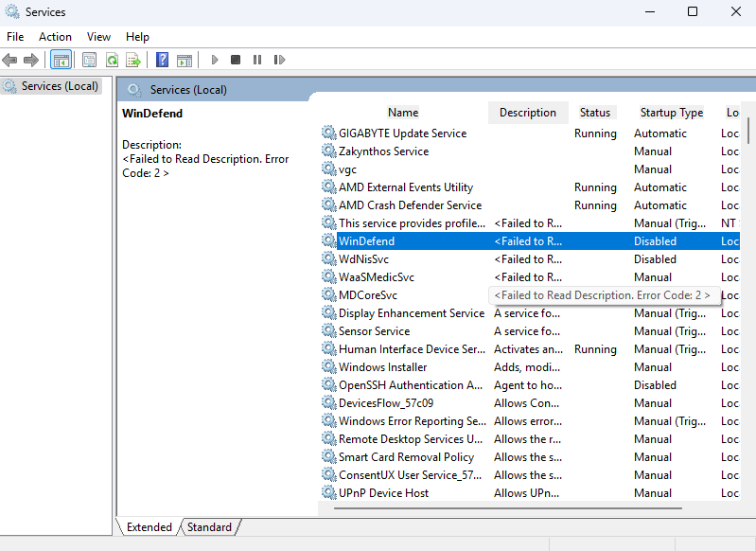Select the ConsentUX User Service row name
The width and height of the screenshot is (756, 551).
[411, 474]
